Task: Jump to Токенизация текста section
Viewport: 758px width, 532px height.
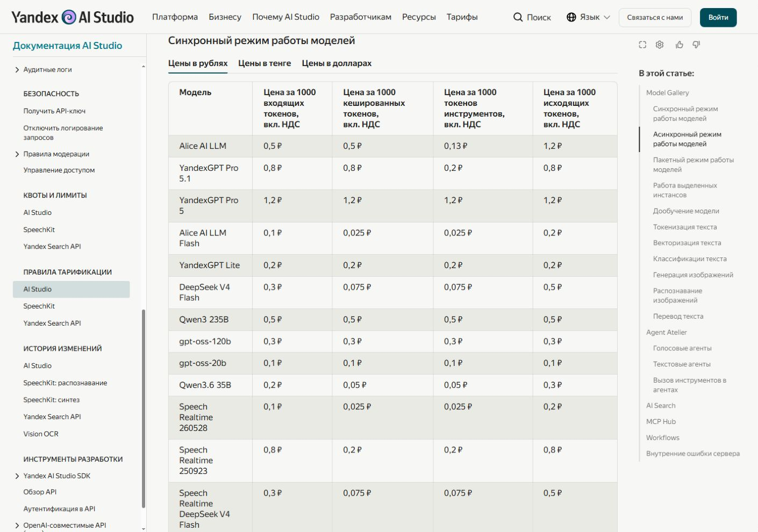Action: point(685,227)
